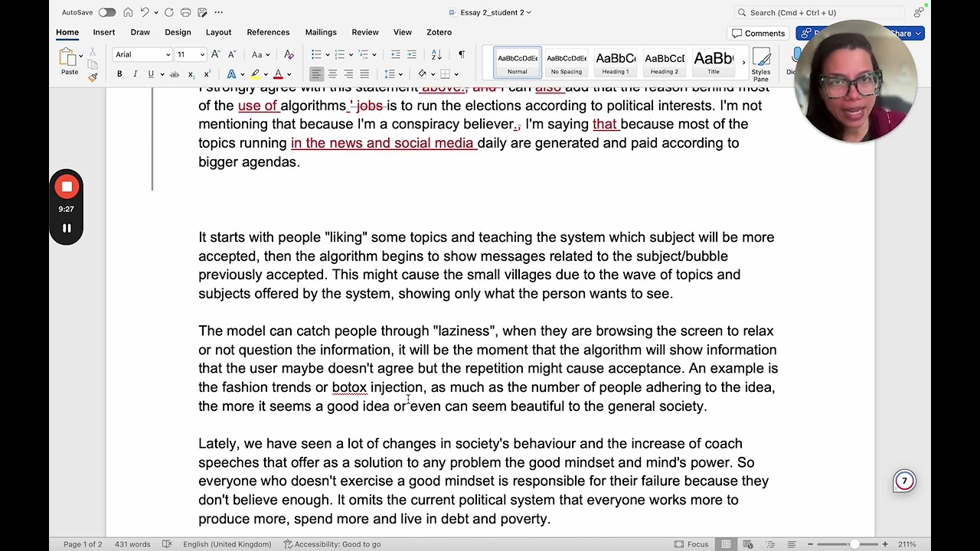Save the document with the save icon
Screen dimensions: 980x551
pyautogui.click(x=202, y=12)
